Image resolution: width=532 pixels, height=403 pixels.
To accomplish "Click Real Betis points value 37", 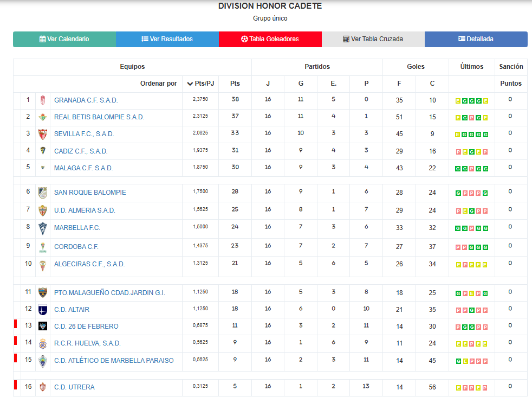I will tap(235, 116).
